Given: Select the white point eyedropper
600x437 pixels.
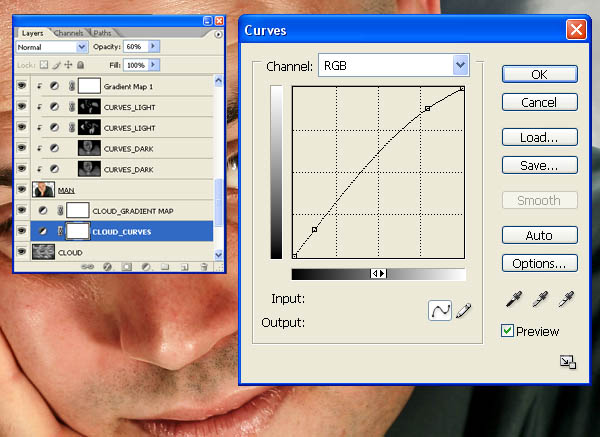Looking at the screenshot, I should click(566, 299).
